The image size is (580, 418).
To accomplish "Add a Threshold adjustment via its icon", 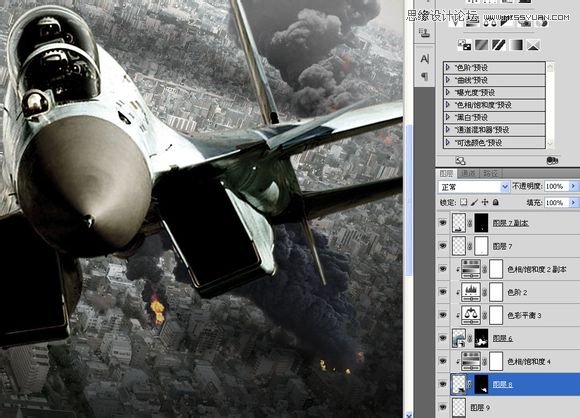I will pyautogui.click(x=498, y=45).
